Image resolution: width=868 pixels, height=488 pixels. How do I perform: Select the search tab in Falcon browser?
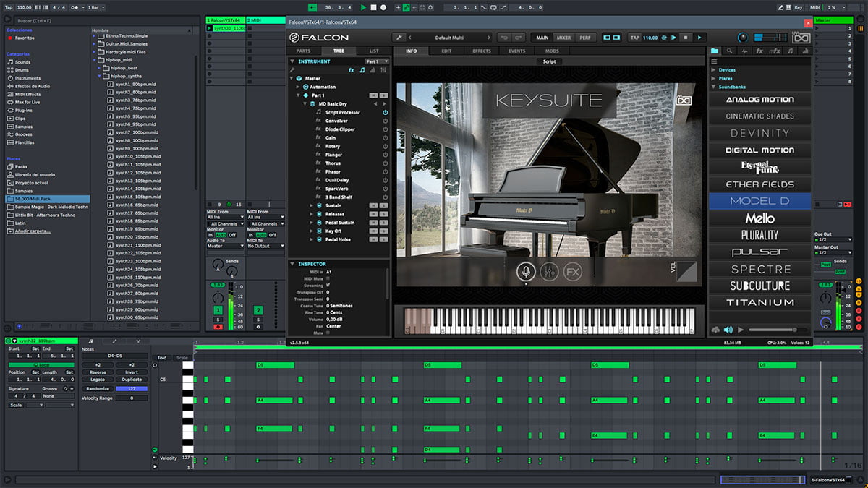[729, 51]
